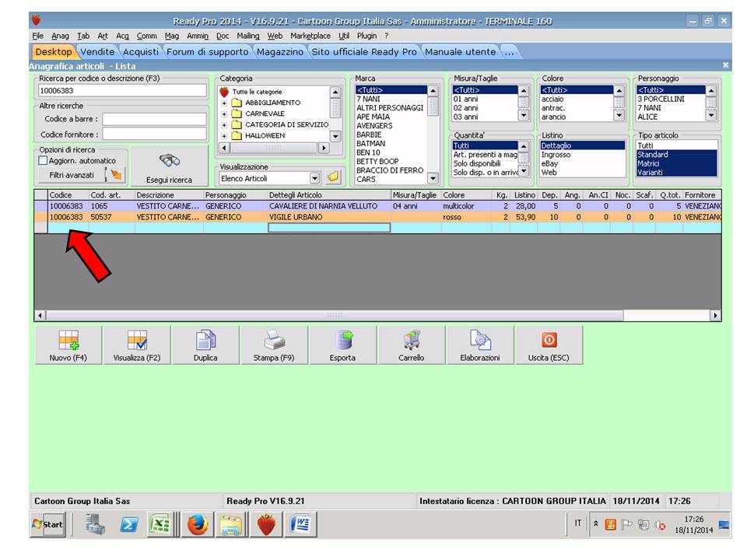Select Solo disponibili in Quantita' list
747x560 pixels.
pyautogui.click(x=477, y=163)
